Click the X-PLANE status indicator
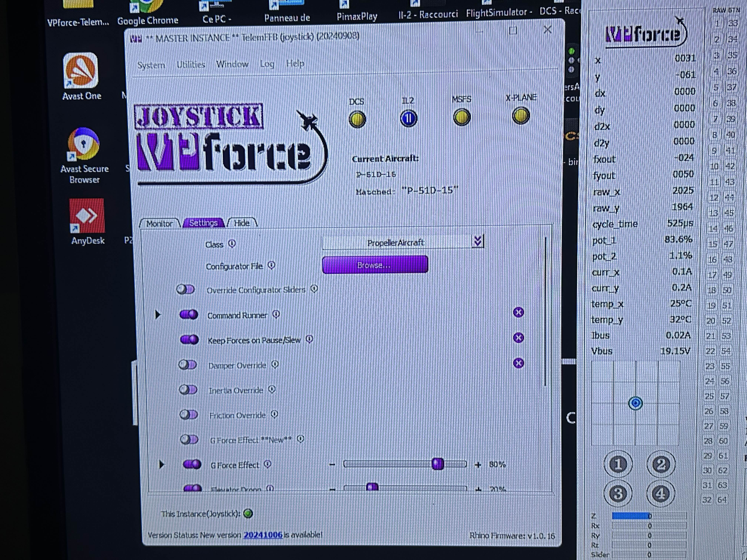Screen dimensions: 747x560 [521, 116]
